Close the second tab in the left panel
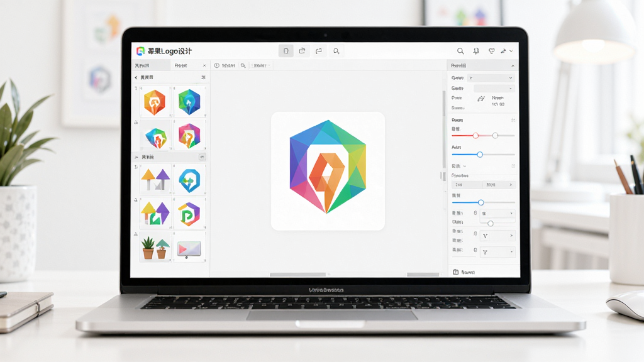This screenshot has height=362, width=644. [204, 65]
